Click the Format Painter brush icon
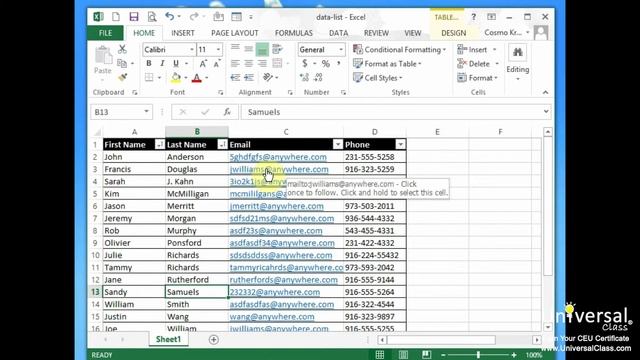This screenshot has width=640, height=360. tap(122, 78)
